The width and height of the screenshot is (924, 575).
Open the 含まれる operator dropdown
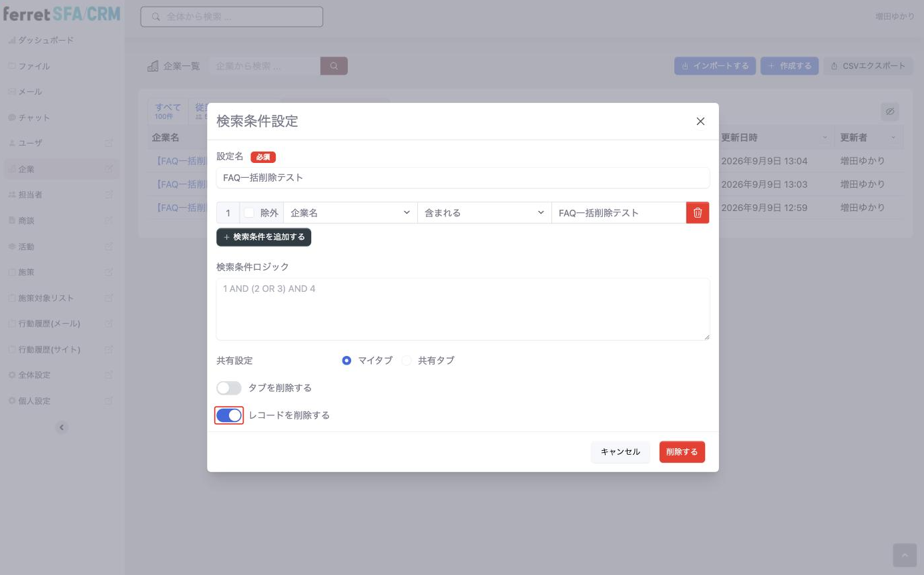(485, 212)
